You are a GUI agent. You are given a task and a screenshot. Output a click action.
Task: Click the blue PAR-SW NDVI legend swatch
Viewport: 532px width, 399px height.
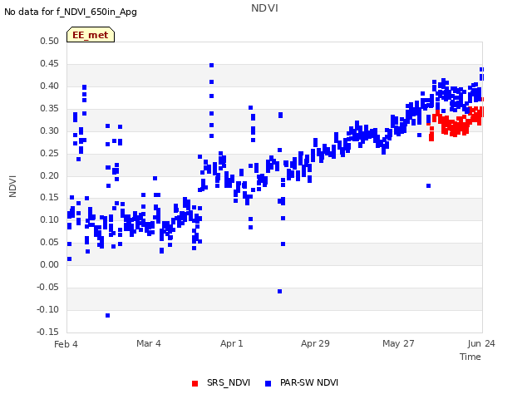point(268,383)
